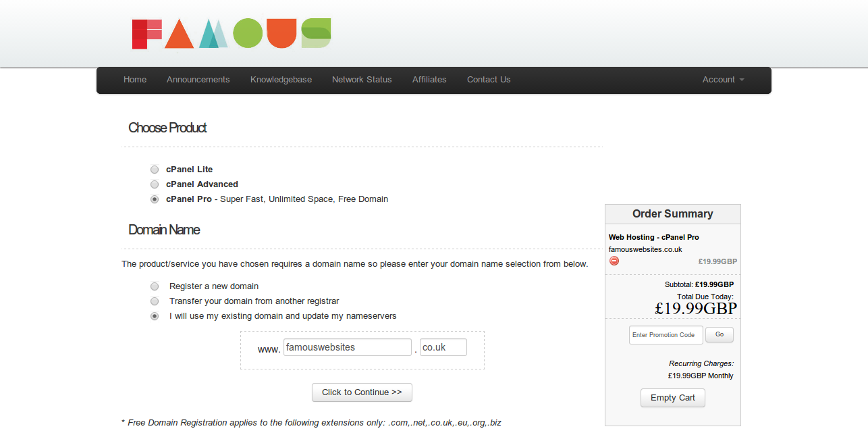Open the Announcements page
868x435 pixels.
click(198, 80)
